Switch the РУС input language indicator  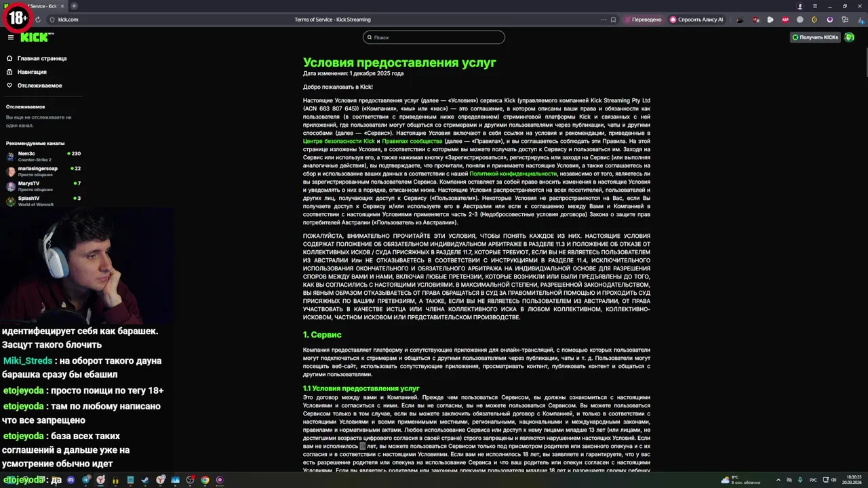coord(812,480)
